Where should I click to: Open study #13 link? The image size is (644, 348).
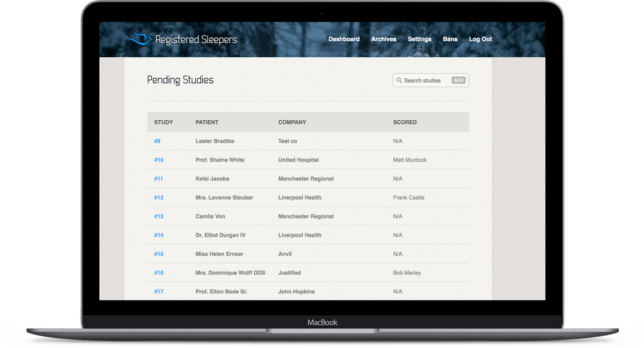(x=158, y=217)
